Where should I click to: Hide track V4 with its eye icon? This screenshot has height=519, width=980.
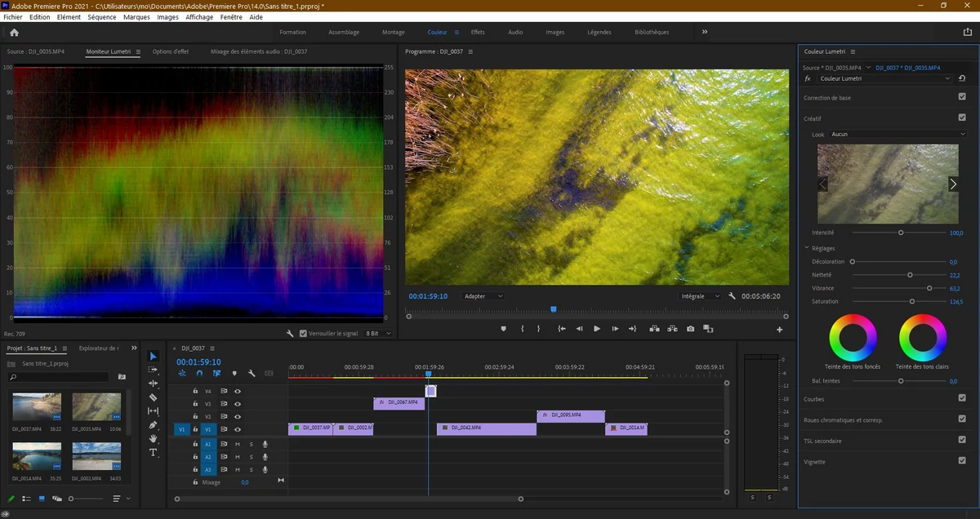(x=238, y=391)
